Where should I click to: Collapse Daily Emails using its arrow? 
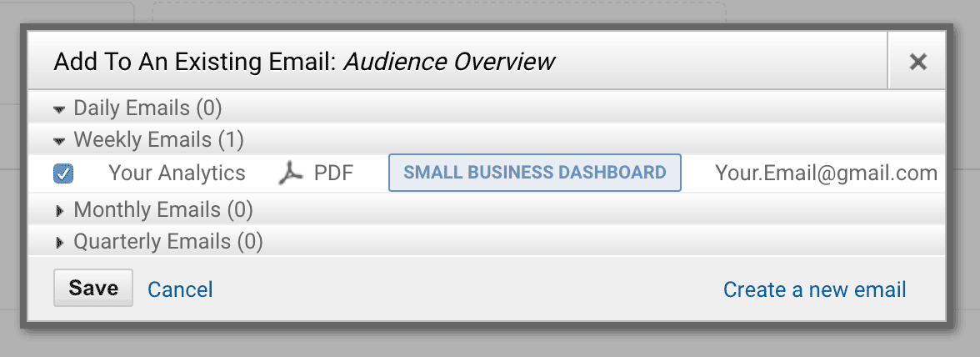click(x=59, y=109)
